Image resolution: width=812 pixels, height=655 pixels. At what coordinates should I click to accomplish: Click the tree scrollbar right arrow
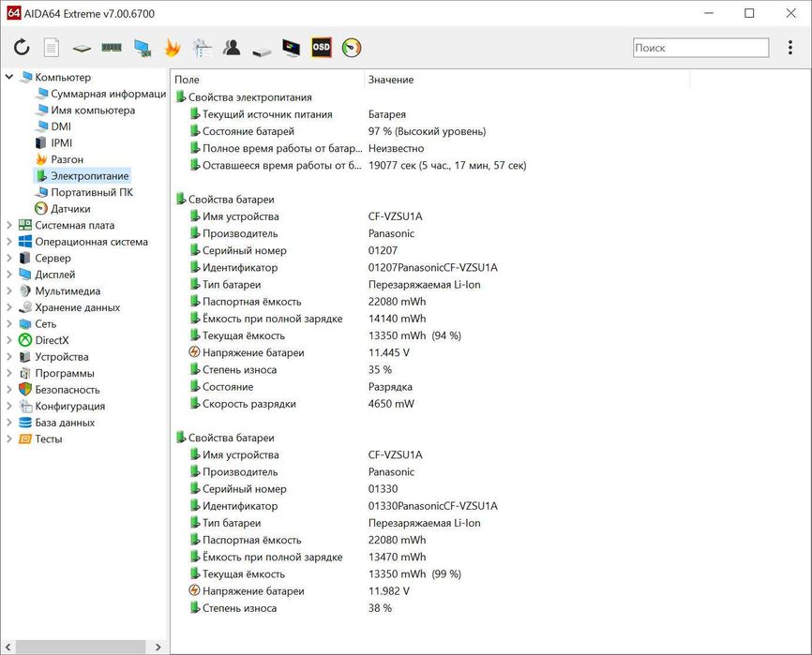coord(158,647)
